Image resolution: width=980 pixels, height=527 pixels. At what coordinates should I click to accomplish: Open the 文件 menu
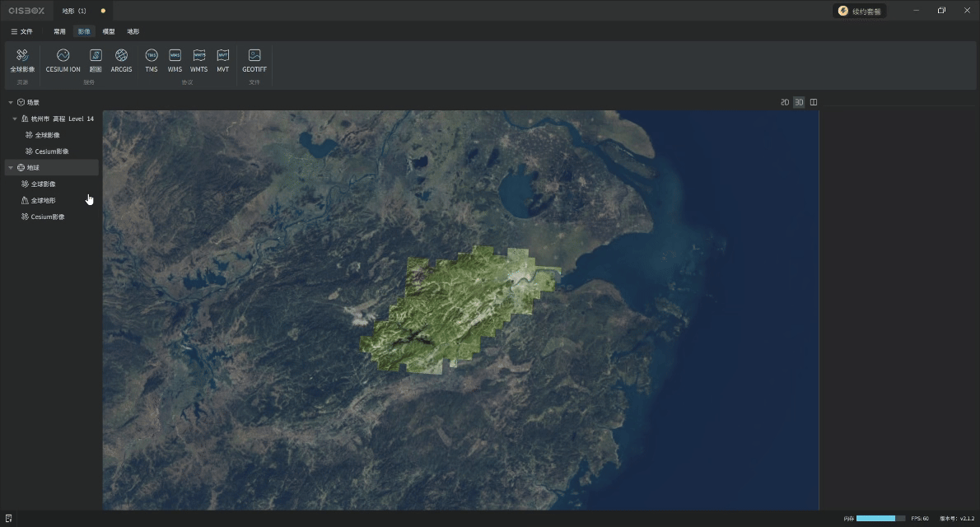[21, 31]
